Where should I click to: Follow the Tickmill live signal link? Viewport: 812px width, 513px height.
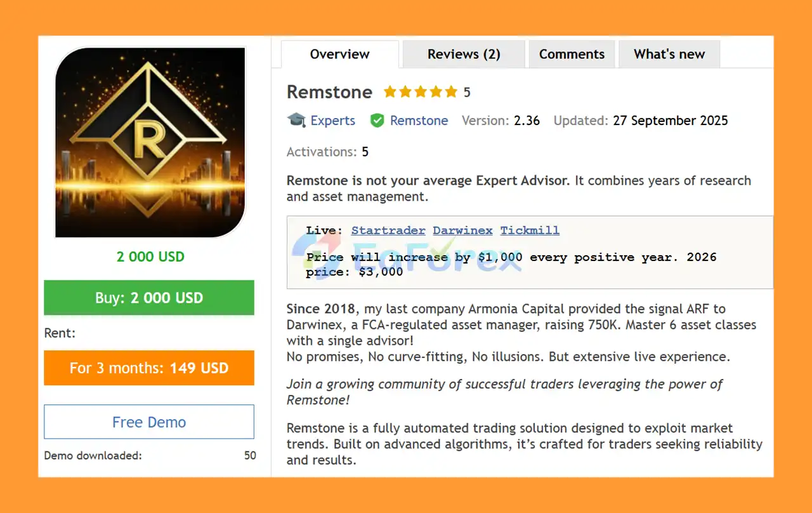point(530,230)
